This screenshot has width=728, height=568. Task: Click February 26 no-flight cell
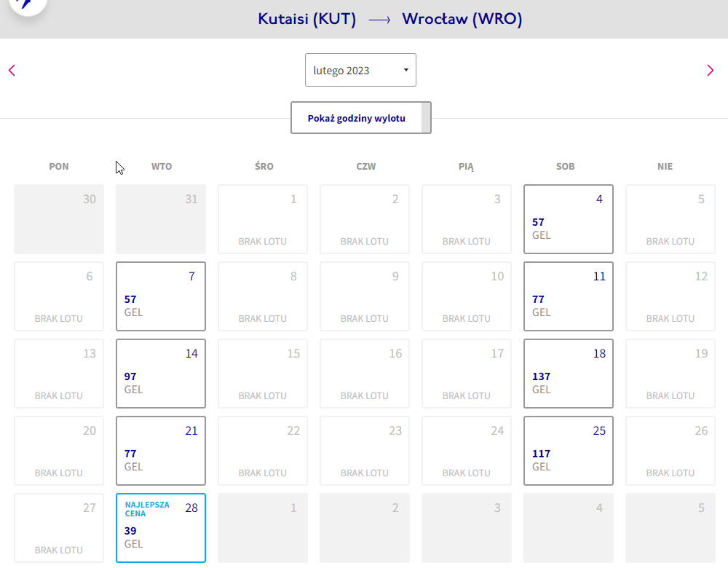click(x=670, y=451)
